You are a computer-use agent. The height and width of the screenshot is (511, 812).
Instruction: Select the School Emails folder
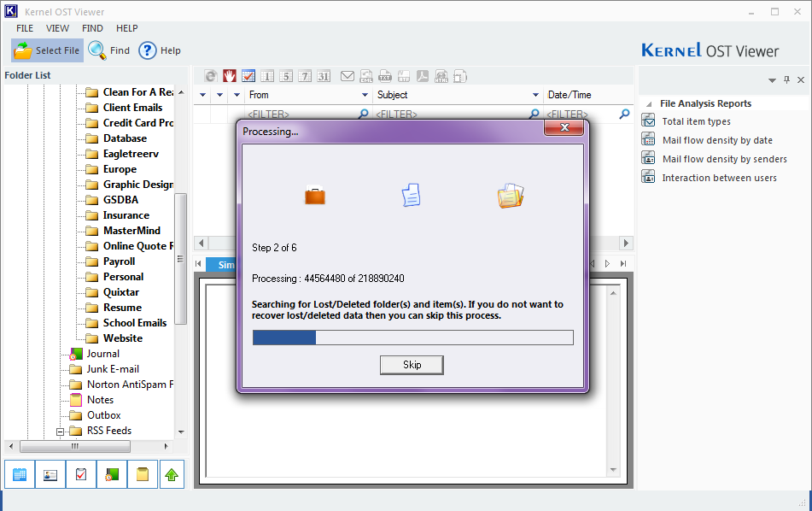point(135,323)
